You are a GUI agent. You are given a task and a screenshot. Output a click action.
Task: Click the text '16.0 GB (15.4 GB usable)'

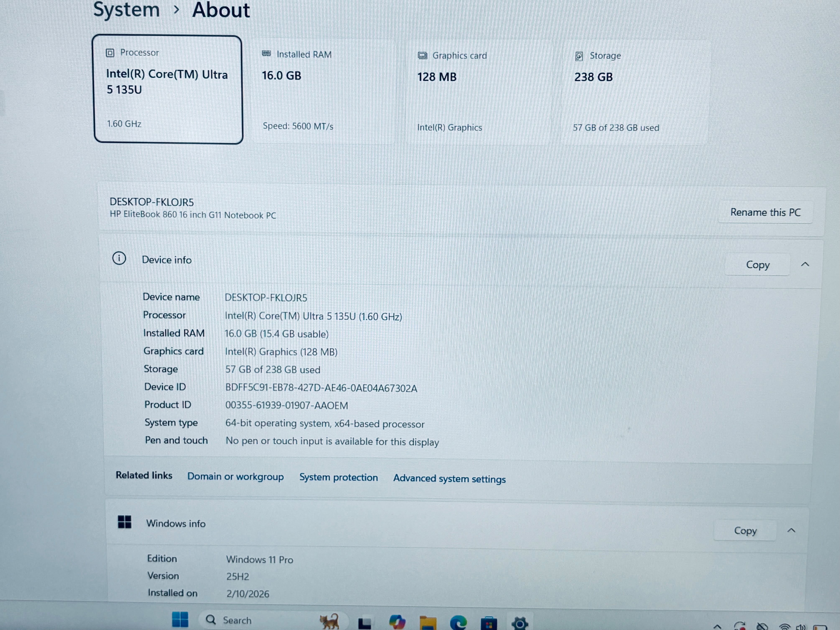coord(277,334)
